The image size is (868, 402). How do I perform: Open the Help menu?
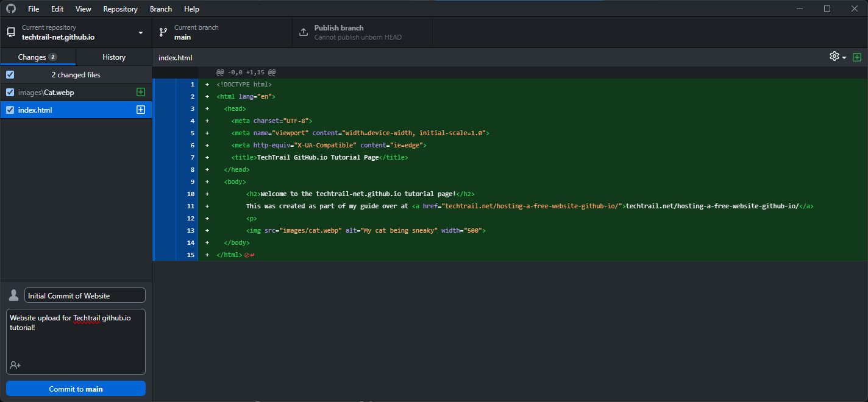[x=191, y=9]
